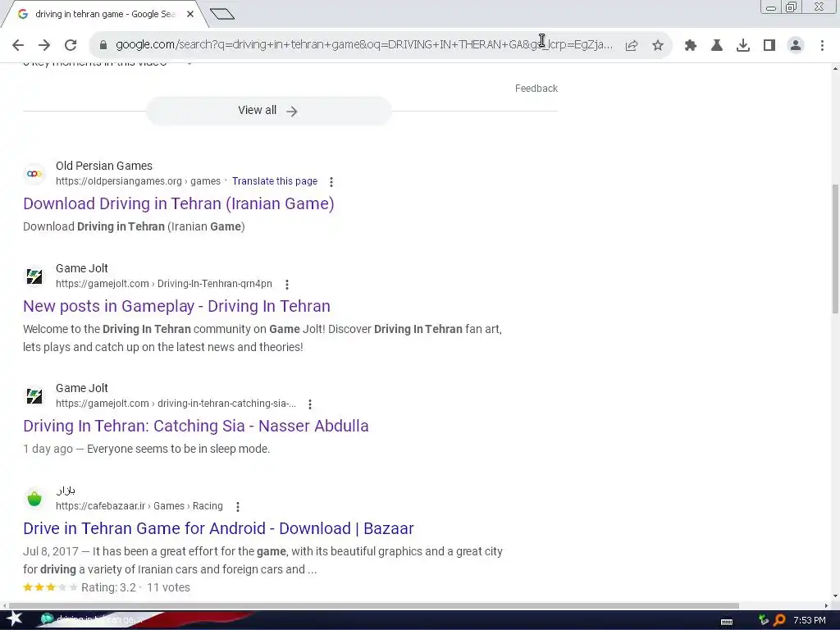Viewport: 840px width, 630px height.
Task: Select the 'driving in tehran game' browser tab
Action: (104, 15)
